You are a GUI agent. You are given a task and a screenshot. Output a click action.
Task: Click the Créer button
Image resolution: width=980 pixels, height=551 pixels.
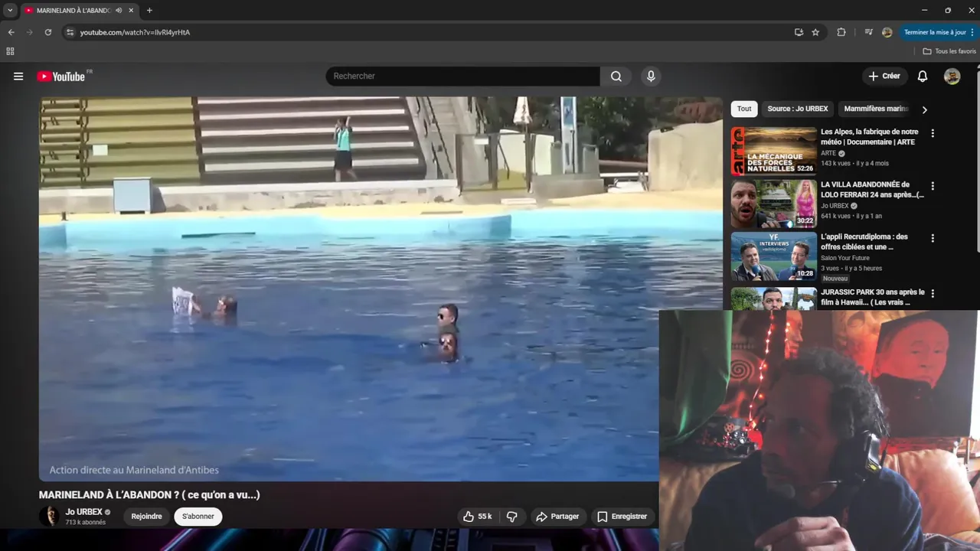[x=884, y=77]
